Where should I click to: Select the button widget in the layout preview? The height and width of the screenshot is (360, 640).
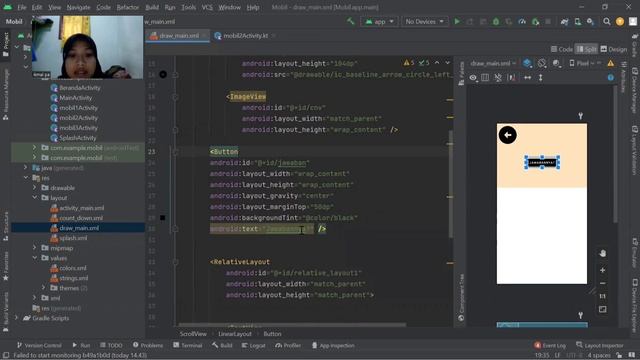pos(542,162)
